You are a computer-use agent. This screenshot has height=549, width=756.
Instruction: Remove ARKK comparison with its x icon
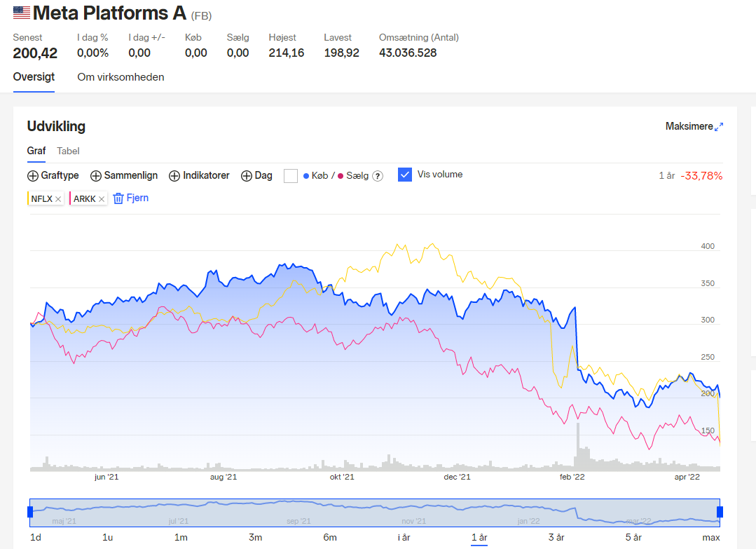point(102,198)
